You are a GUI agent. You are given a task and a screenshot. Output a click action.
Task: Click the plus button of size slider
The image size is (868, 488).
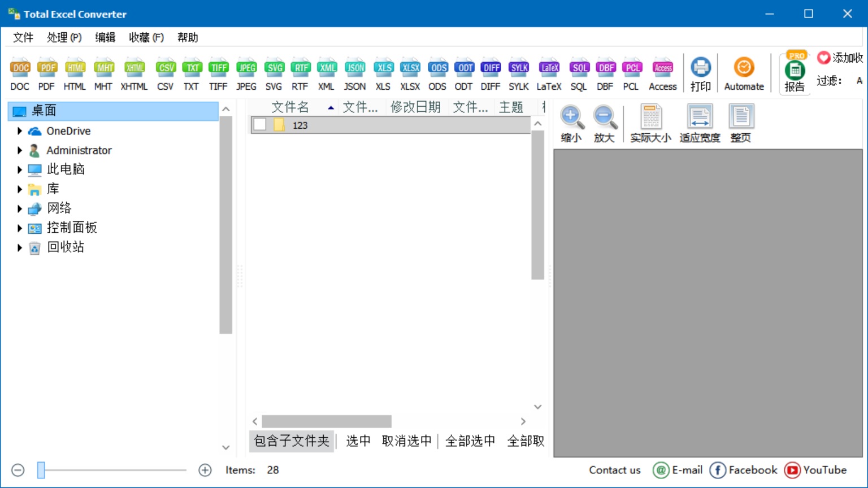point(205,470)
